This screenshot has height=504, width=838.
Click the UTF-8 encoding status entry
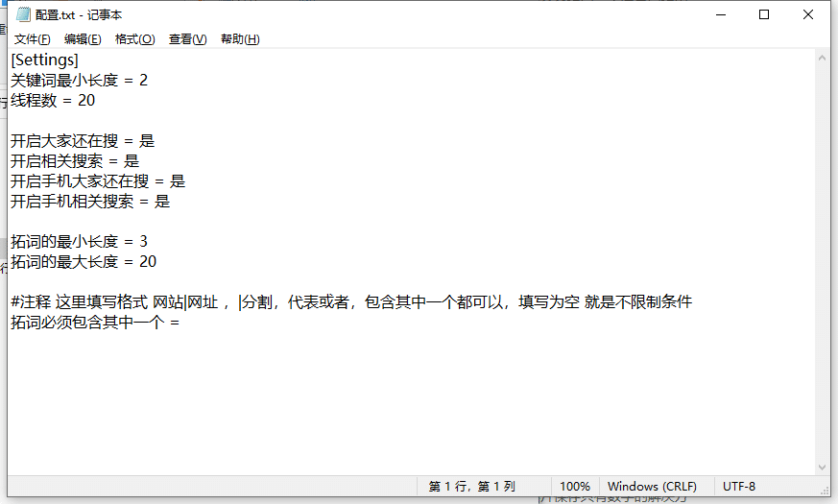738,487
